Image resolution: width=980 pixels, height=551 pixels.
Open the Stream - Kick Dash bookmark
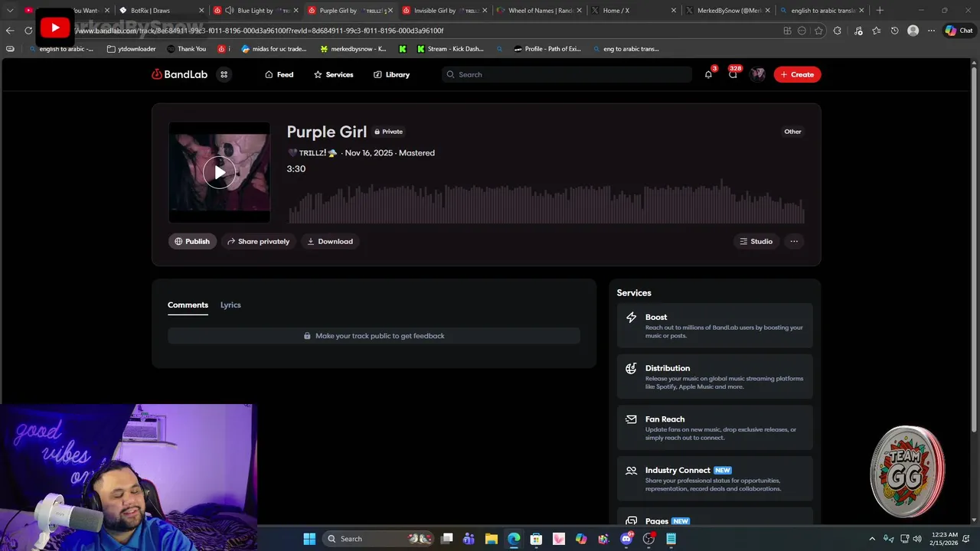(x=450, y=49)
